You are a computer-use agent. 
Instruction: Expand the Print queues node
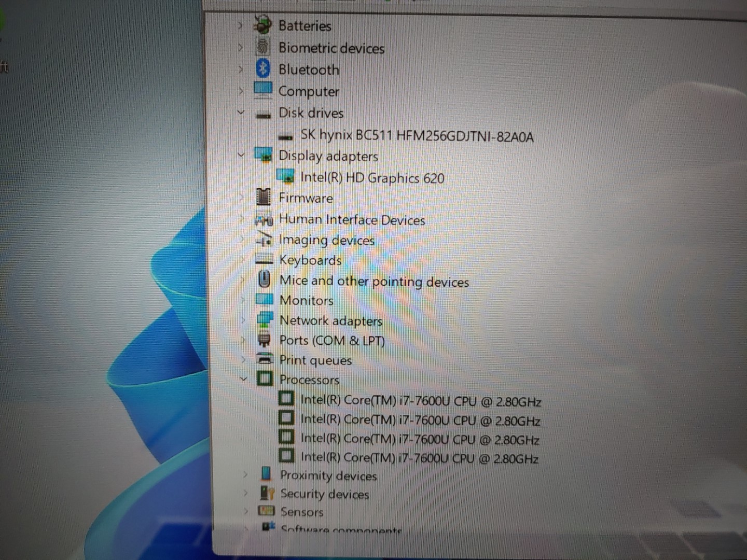[243, 359]
